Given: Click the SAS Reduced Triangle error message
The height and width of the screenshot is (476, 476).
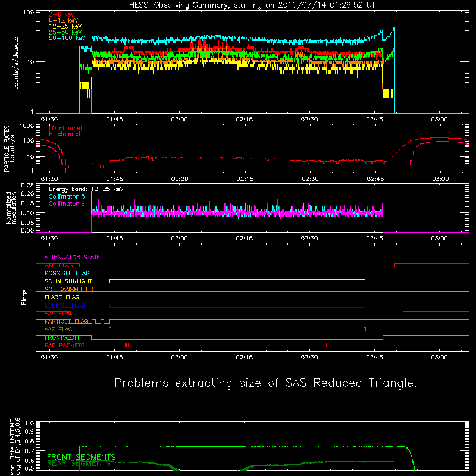Looking at the screenshot, I should [x=265, y=383].
